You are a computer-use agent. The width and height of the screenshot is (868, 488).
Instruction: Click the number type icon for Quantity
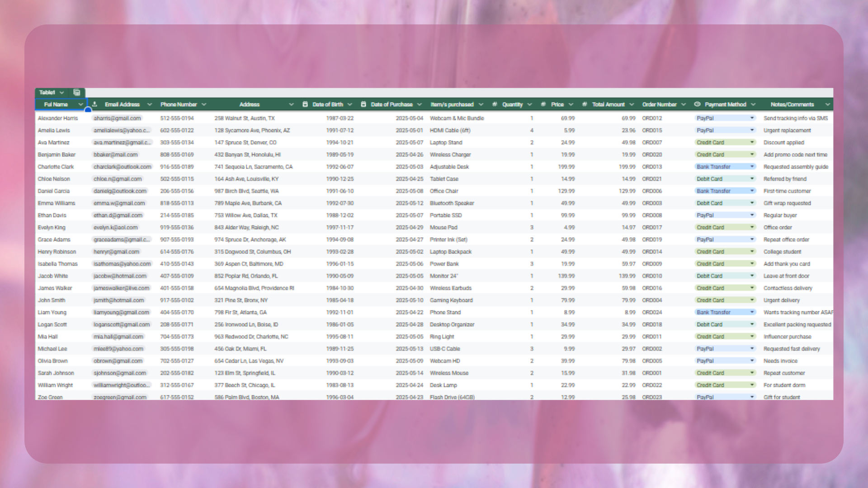pos(495,104)
